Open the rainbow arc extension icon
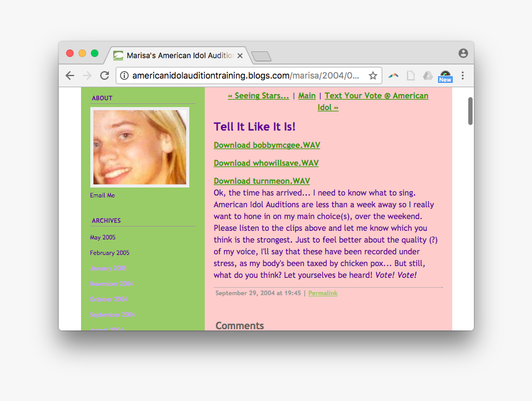 pos(393,75)
